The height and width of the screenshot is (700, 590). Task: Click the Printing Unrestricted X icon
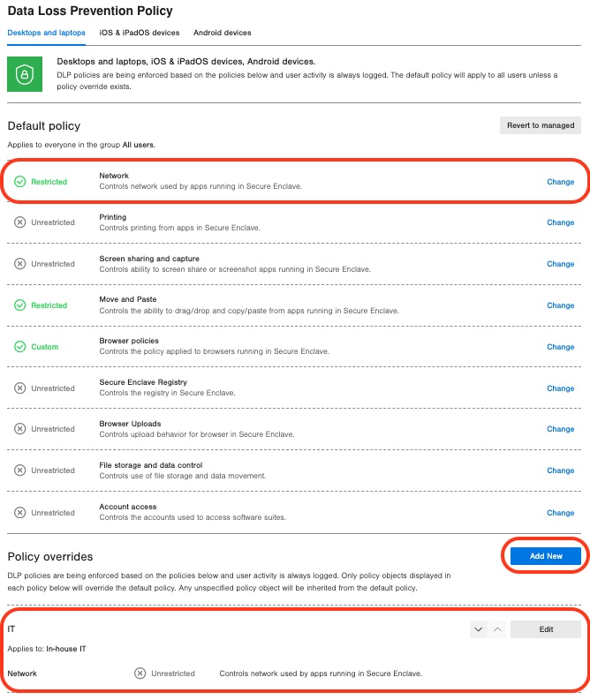point(19,222)
